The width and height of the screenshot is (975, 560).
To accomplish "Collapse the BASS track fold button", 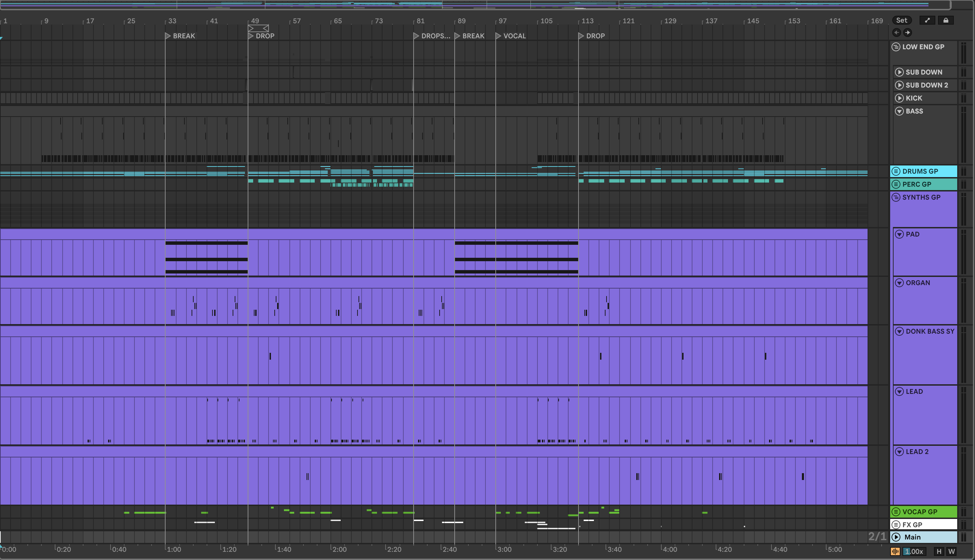I will point(899,111).
